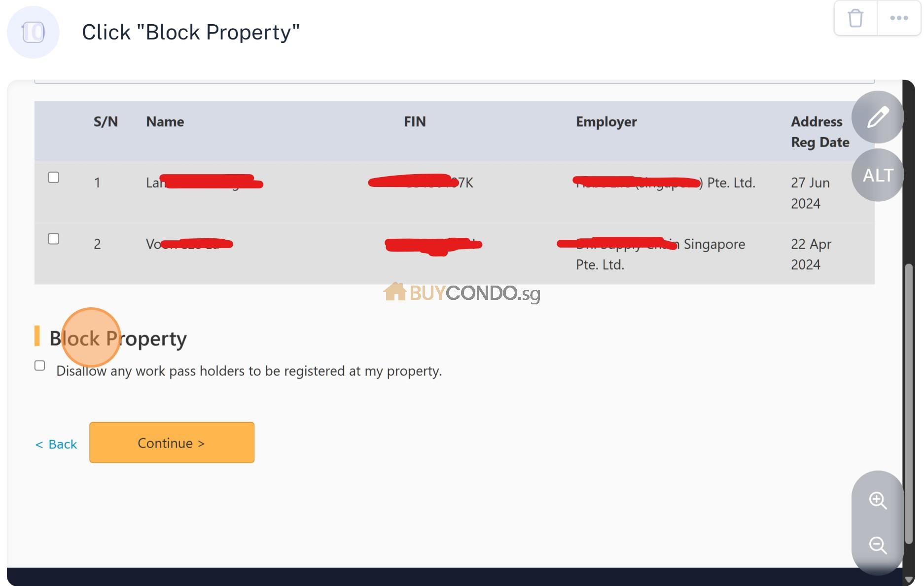
Task: Click the Back link
Action: tap(56, 443)
